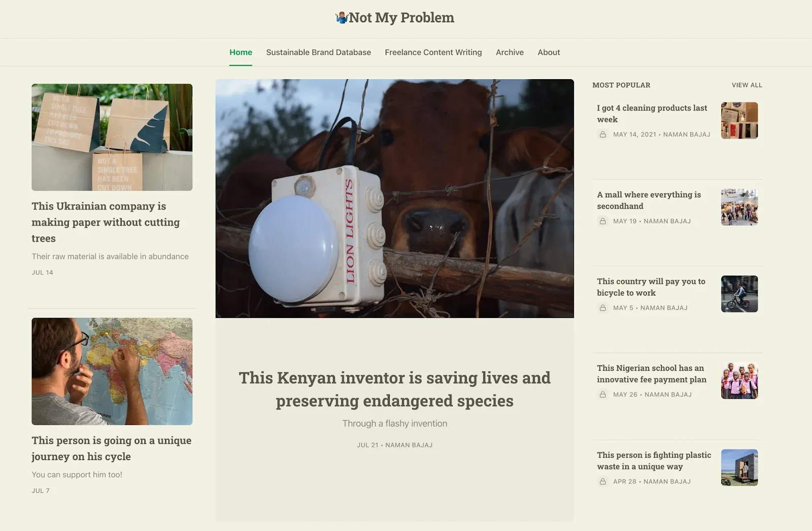The height and width of the screenshot is (531, 812).
Task: Click lock icon beside Apr 28 post
Action: coord(602,481)
